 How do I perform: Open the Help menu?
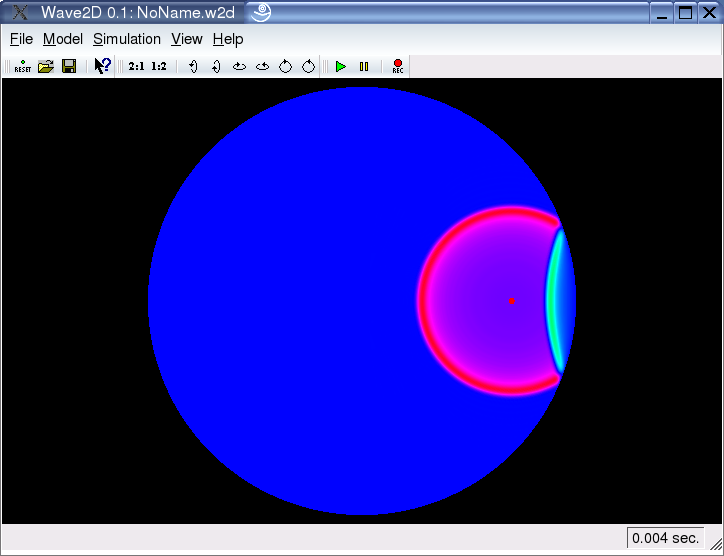click(228, 39)
